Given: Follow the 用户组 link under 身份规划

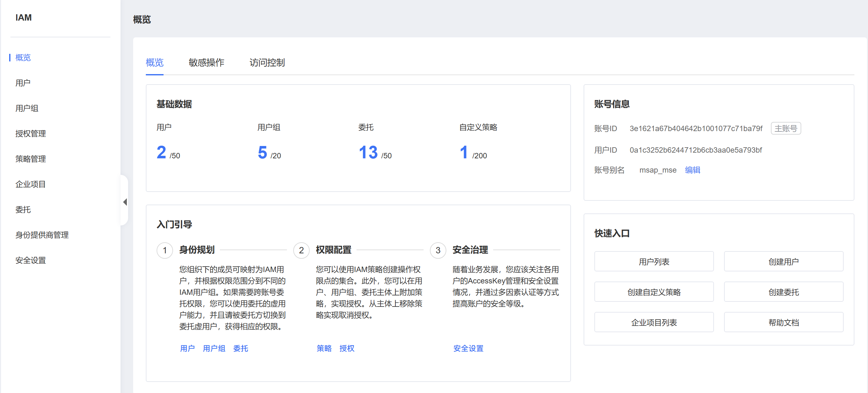Looking at the screenshot, I should point(214,348).
